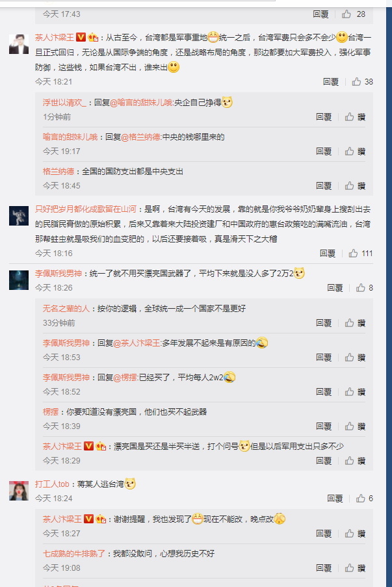
Task: Open 李佩斯我男神's username link at 18:26
Action: 59,274
